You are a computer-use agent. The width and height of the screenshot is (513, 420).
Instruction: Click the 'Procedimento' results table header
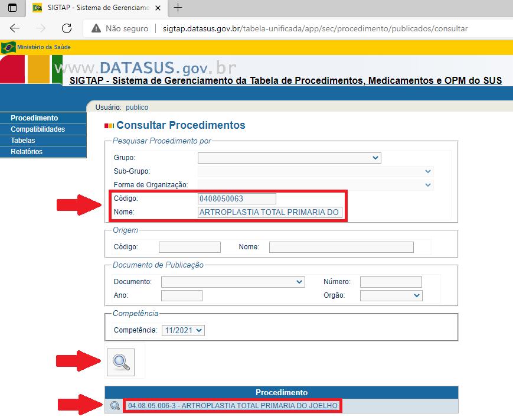(x=282, y=392)
